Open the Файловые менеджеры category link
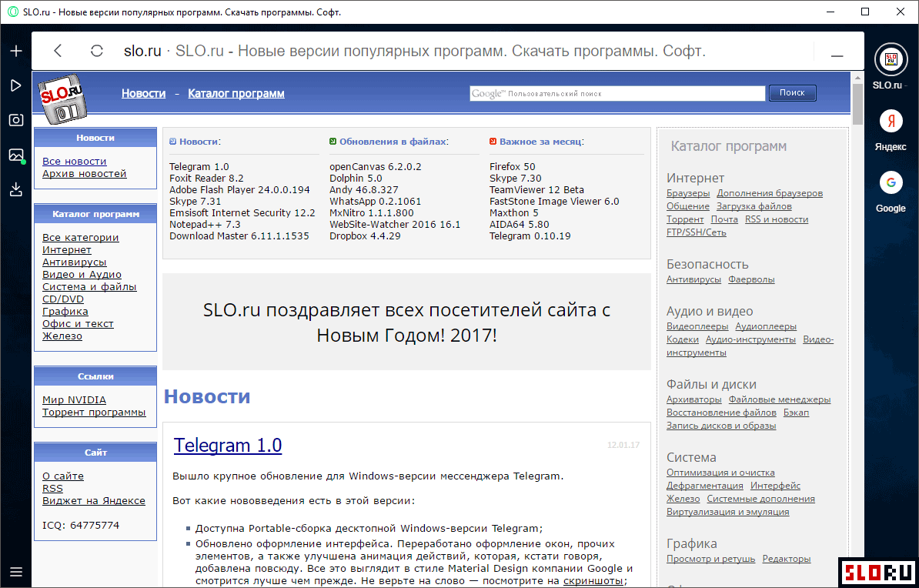Viewport: 919px width, 588px height. click(x=780, y=399)
